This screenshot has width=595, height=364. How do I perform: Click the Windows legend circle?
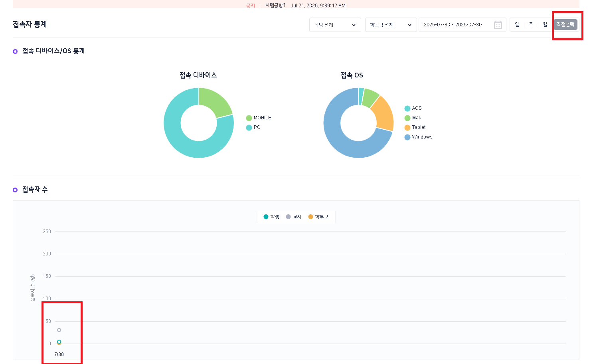[407, 137]
